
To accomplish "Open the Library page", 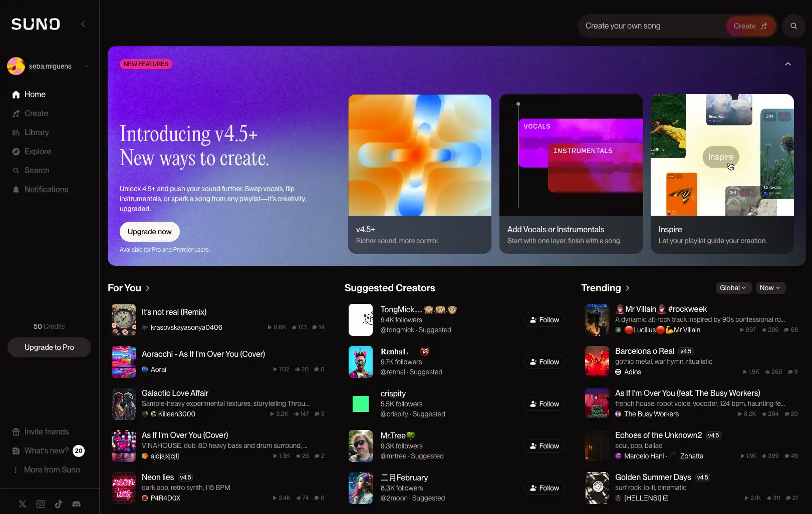I will 30,133.
